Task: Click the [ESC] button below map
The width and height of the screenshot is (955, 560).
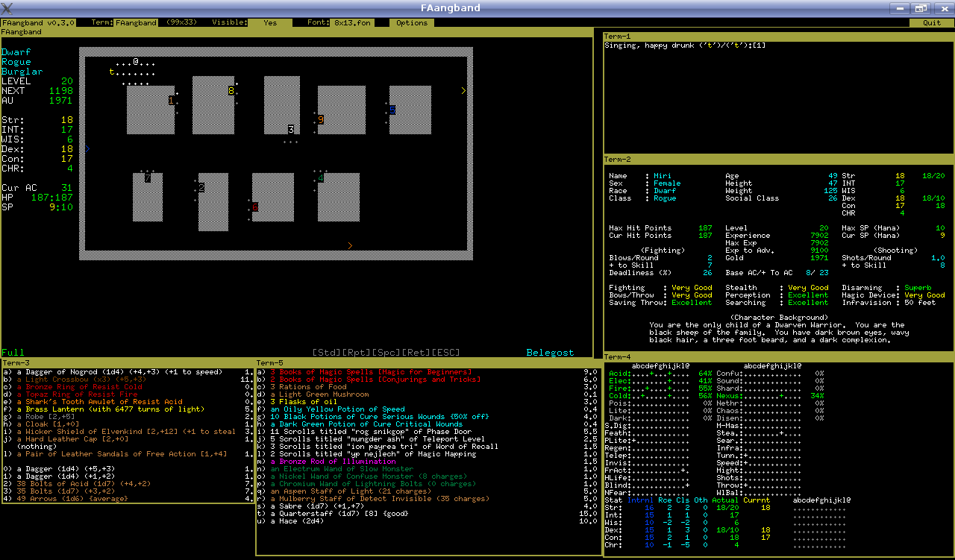Action: point(445,353)
